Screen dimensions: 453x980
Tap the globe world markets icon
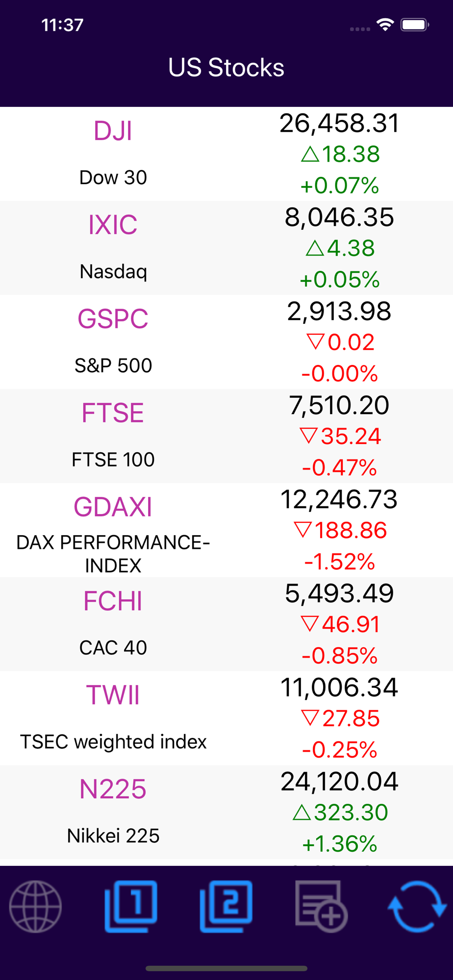coord(36,906)
